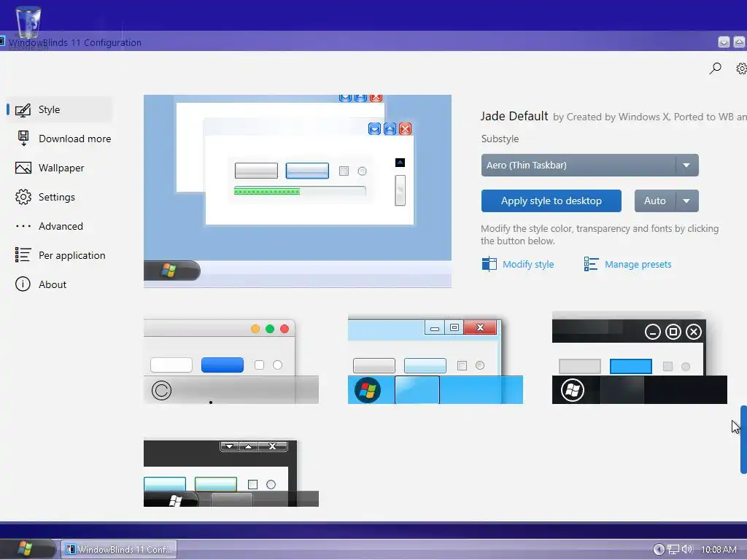The image size is (747, 560).
Task: Select the macOS-like style thumbnail
Action: click(x=231, y=362)
